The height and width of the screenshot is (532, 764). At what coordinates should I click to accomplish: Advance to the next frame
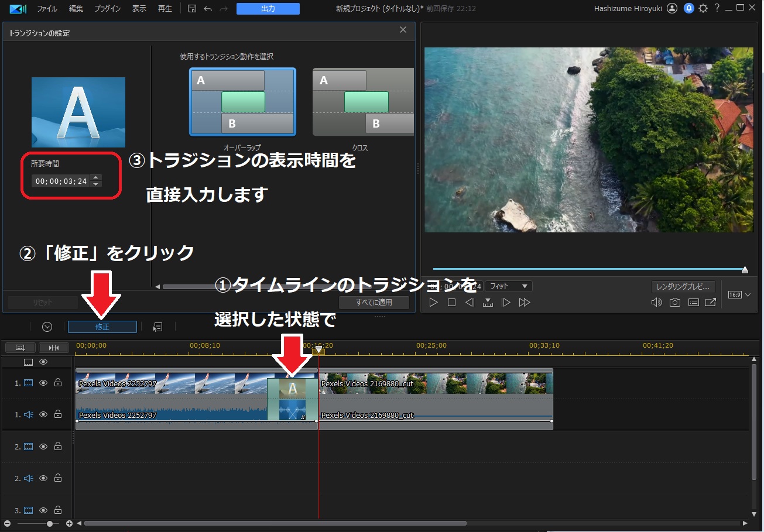click(x=506, y=303)
